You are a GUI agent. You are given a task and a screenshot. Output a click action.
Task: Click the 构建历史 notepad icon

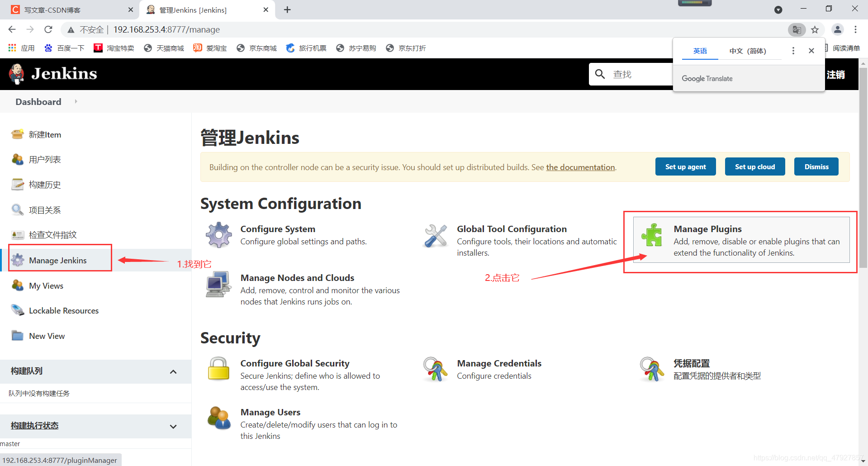pos(18,185)
